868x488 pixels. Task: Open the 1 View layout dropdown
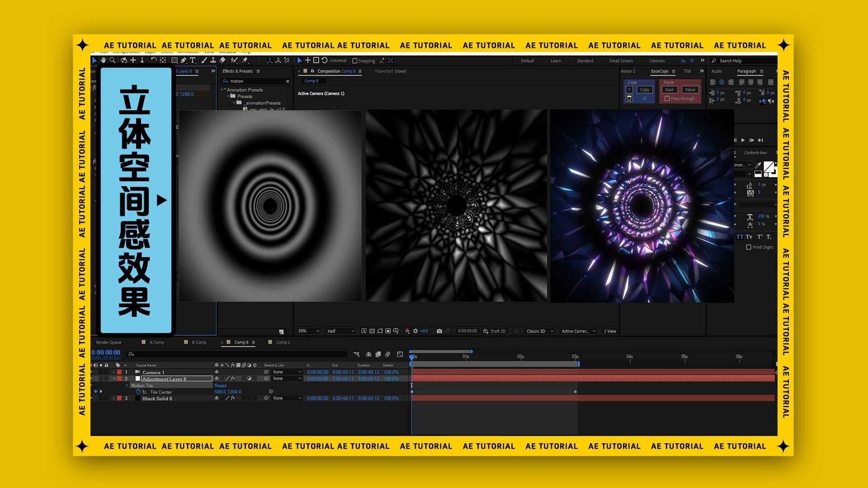(610, 331)
